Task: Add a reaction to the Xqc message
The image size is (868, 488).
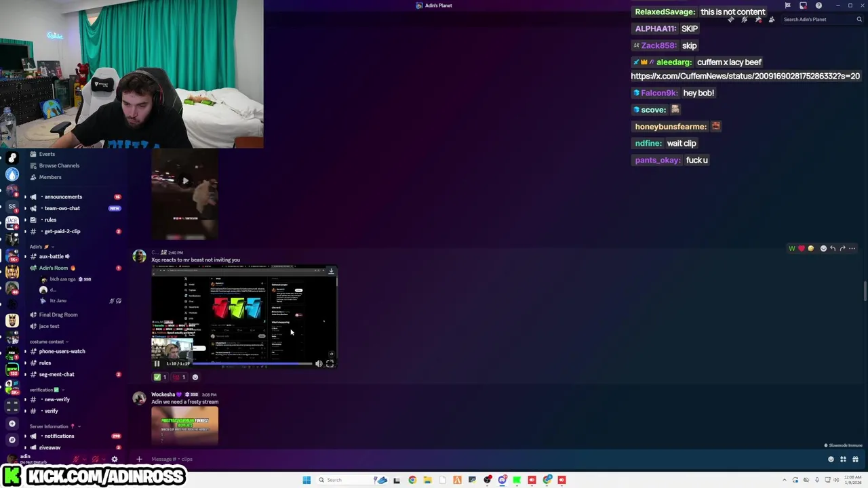Action: coord(195,377)
